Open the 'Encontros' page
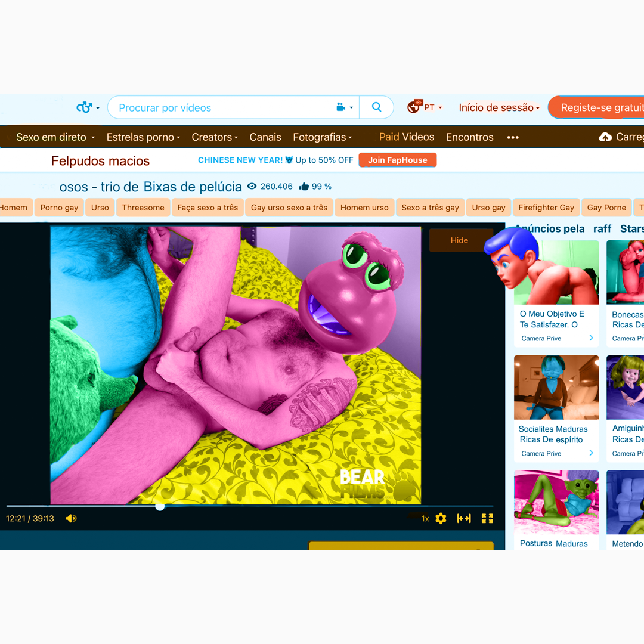Image resolution: width=644 pixels, height=644 pixels. (x=469, y=137)
